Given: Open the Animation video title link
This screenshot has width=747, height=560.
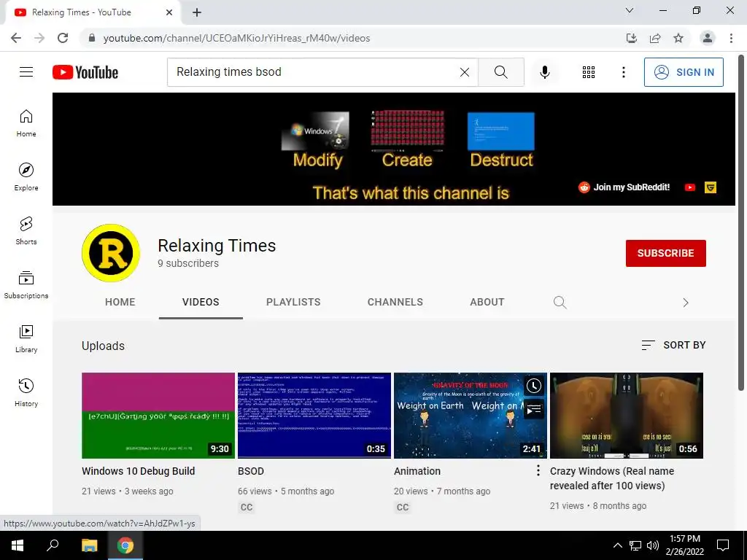Looking at the screenshot, I should pyautogui.click(x=417, y=471).
